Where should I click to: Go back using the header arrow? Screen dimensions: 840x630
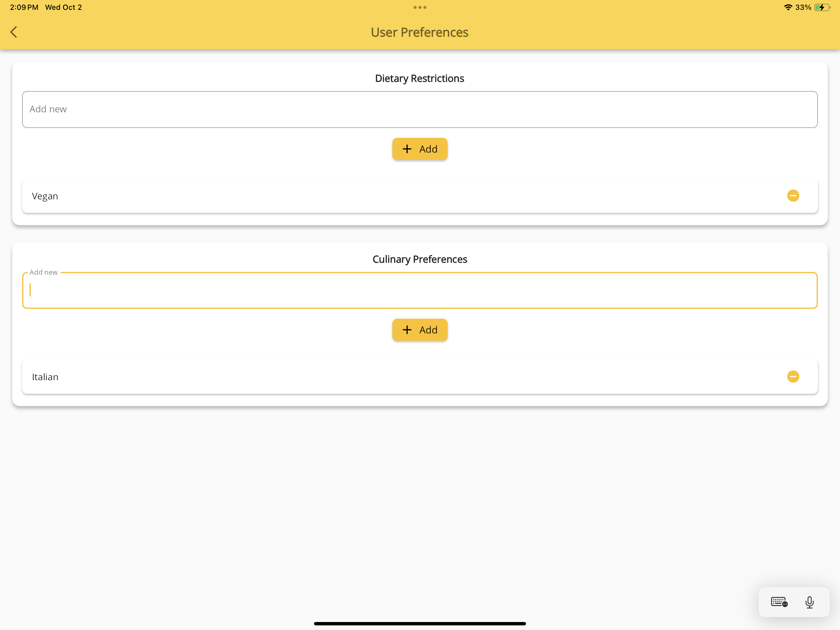click(x=14, y=32)
